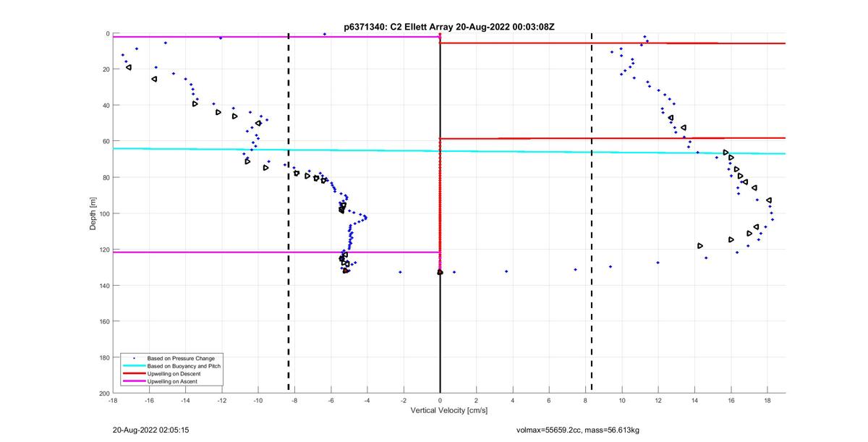Click the x-axis tick label '-6'
868x442 pixels.
[x=331, y=400]
